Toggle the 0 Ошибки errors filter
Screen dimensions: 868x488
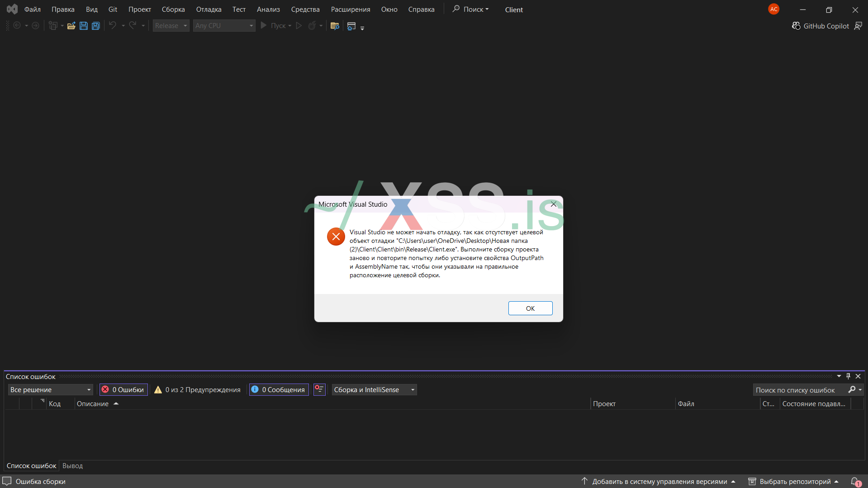pyautogui.click(x=123, y=389)
